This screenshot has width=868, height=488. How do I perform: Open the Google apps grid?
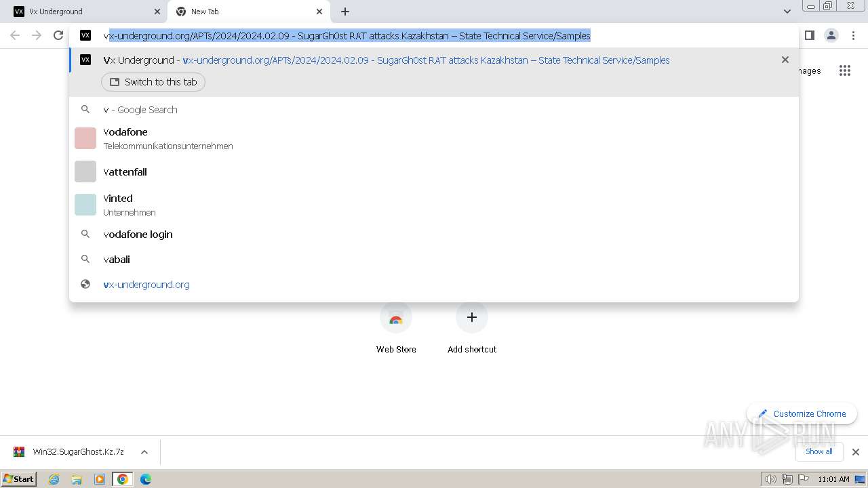[844, 70]
